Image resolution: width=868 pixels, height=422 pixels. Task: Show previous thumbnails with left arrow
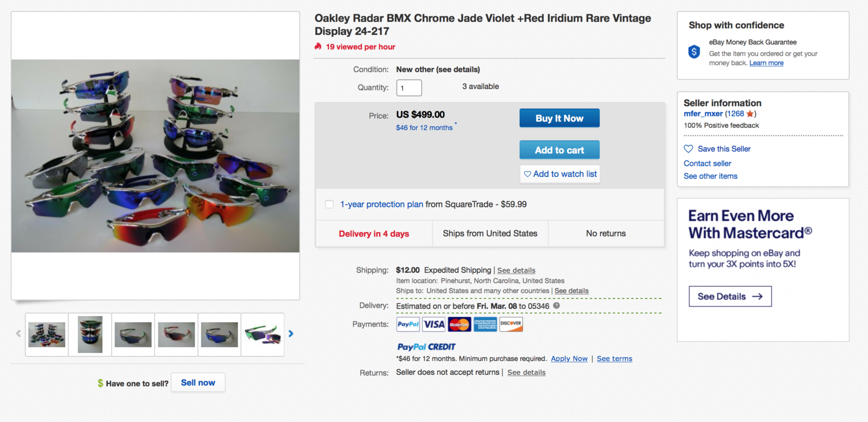(18, 334)
